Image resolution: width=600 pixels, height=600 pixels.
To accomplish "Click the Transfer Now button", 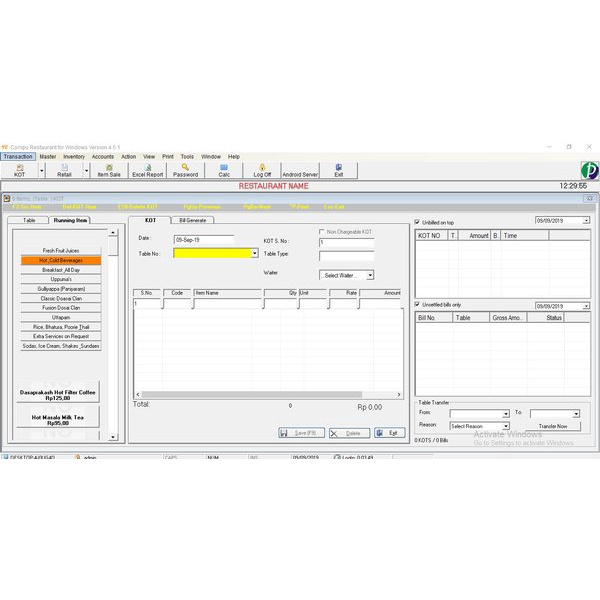I will [x=553, y=426].
